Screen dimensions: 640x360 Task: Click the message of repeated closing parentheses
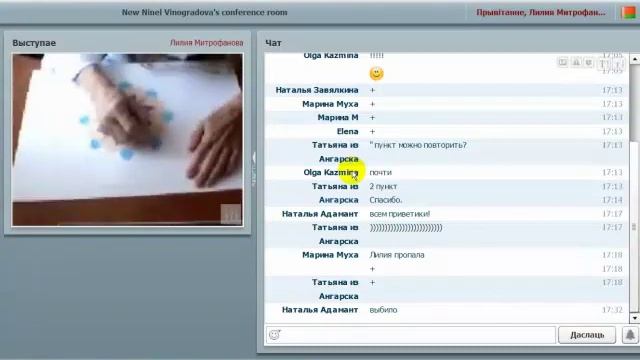click(x=406, y=228)
